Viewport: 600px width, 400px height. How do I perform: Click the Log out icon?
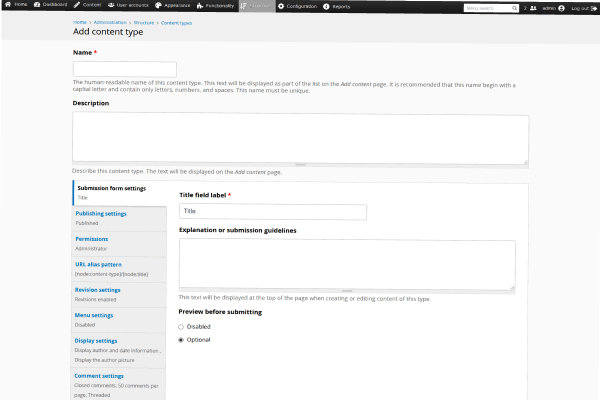click(594, 7)
